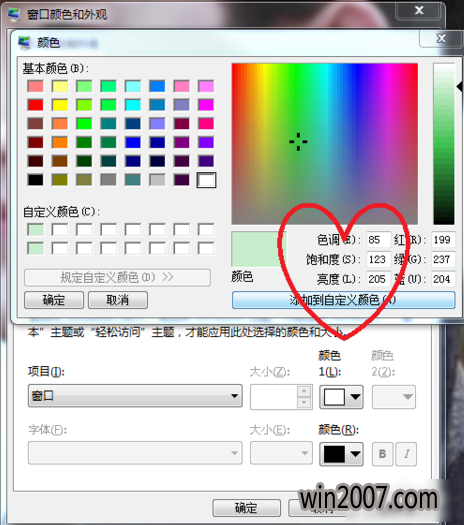Close the 窗口颜色和外观 window

(419, 10)
